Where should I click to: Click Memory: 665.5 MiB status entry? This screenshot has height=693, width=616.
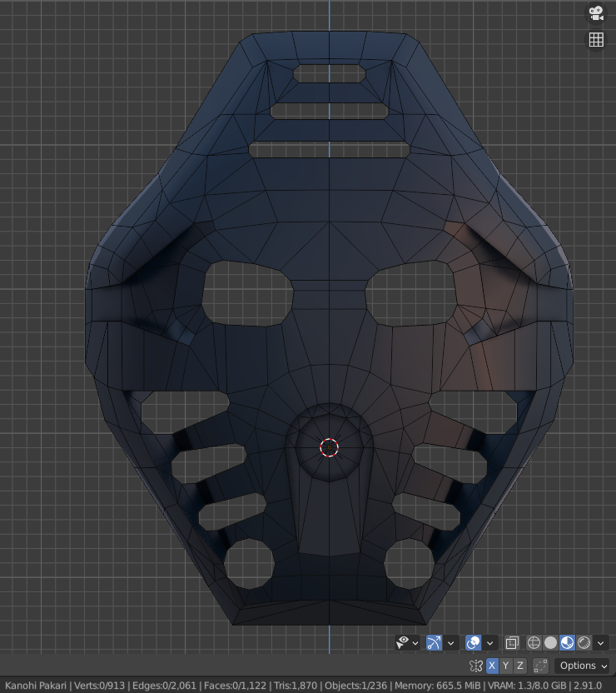(x=437, y=686)
